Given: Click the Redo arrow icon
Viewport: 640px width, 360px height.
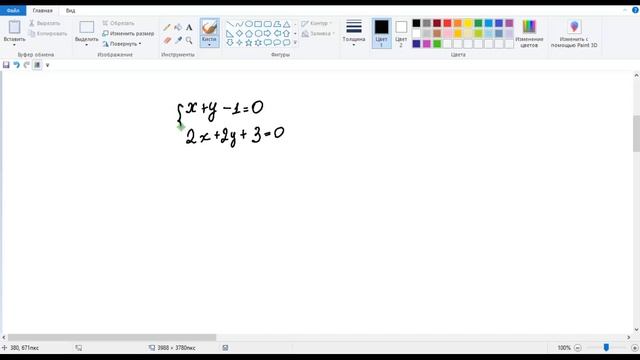Looking at the screenshot, I should [27, 65].
